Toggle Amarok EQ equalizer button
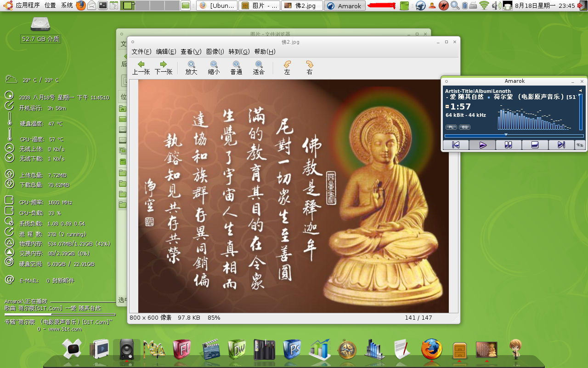Viewport: 588px width, 368px height. click(464, 127)
